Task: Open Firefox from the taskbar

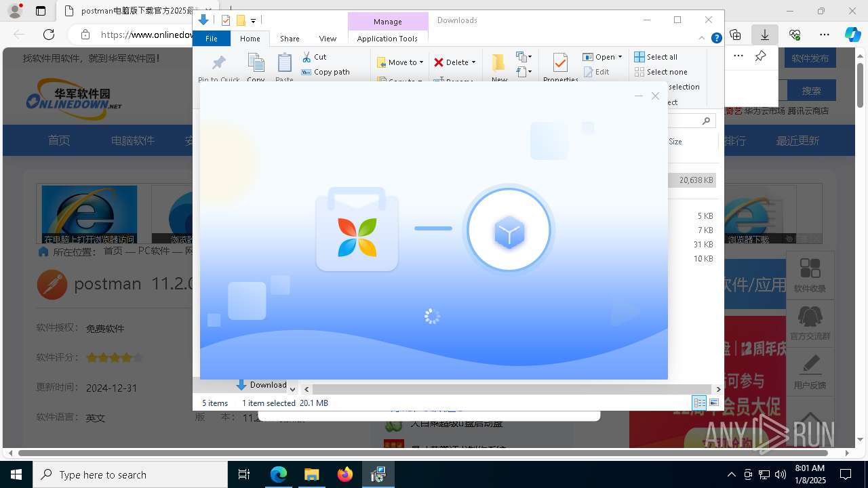Action: tap(345, 474)
